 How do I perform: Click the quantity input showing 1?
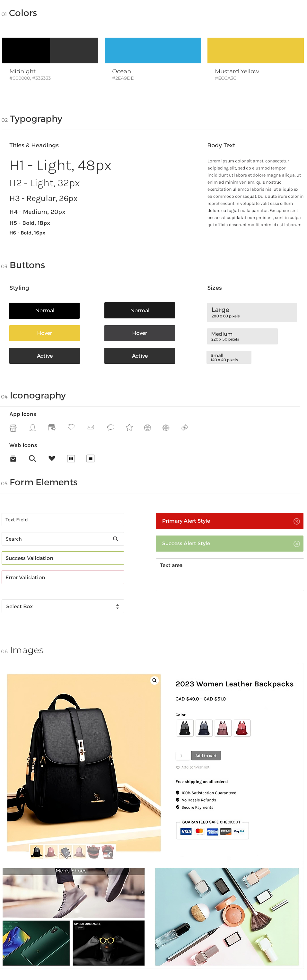pos(182,756)
